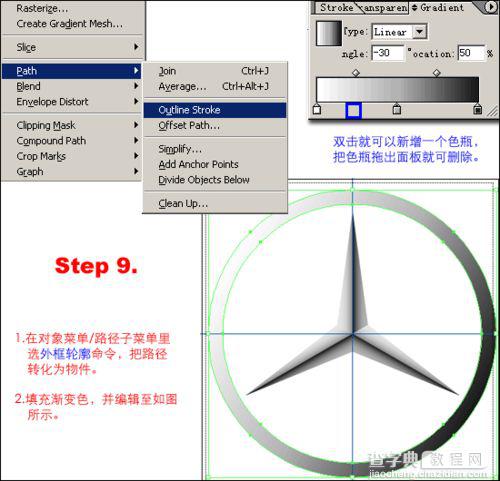Click the Angle input field
500x481 pixels.
387,53
